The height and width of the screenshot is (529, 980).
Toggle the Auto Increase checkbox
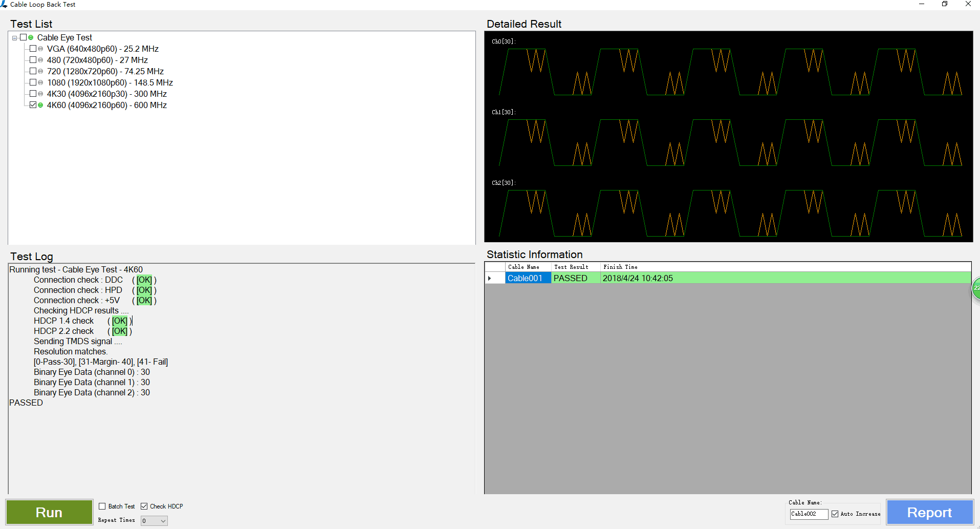[835, 514]
